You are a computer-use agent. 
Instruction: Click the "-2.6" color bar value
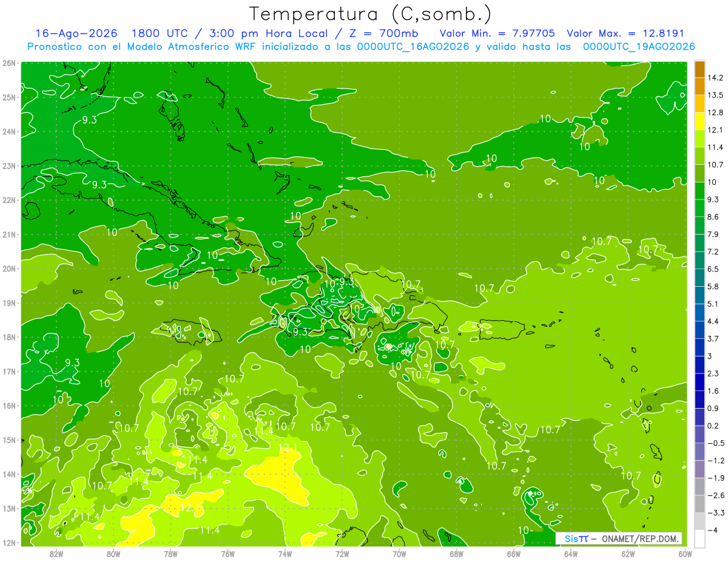[716, 495]
